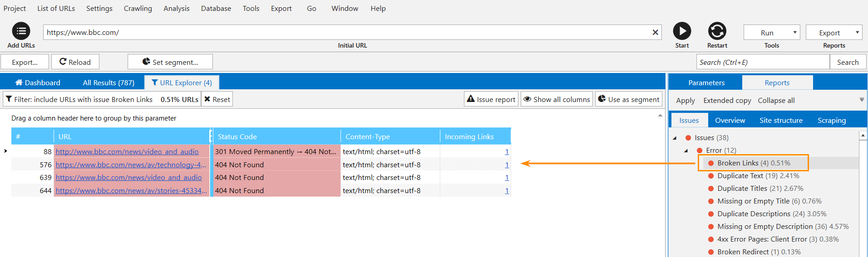Reset the active filter
This screenshot has width=868, height=257.
click(217, 99)
